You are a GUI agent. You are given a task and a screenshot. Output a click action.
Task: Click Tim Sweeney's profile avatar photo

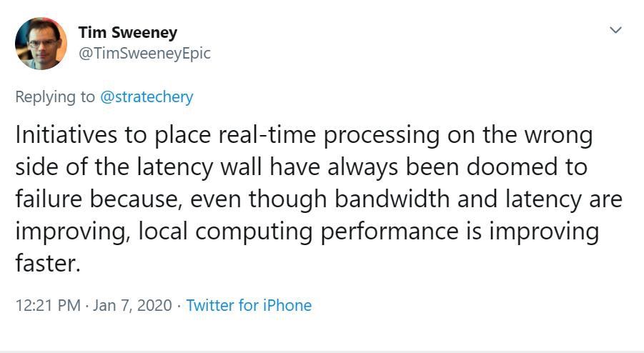point(41,44)
